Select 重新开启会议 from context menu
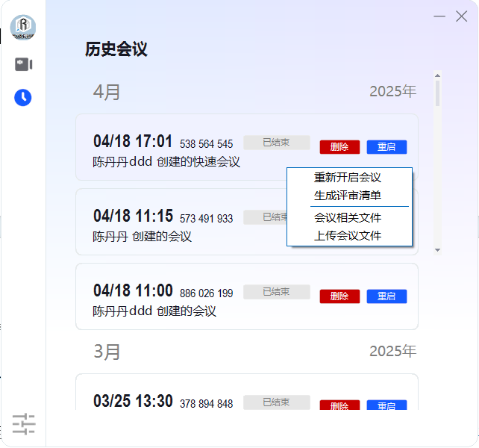 coord(348,178)
